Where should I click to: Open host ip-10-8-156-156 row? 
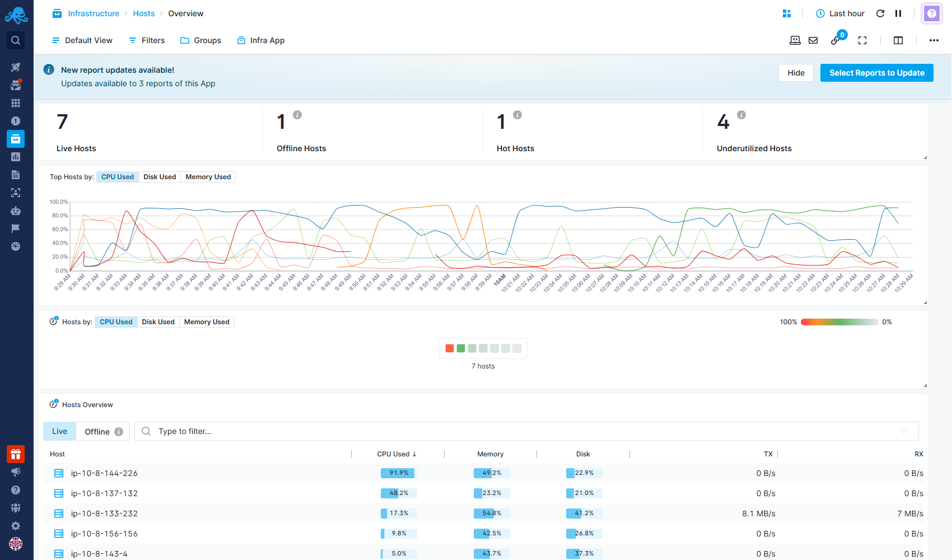[484, 534]
